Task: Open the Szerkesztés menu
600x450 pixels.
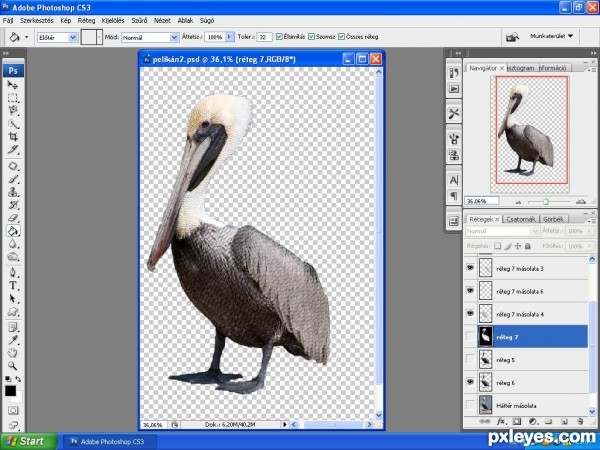Action: [37, 21]
